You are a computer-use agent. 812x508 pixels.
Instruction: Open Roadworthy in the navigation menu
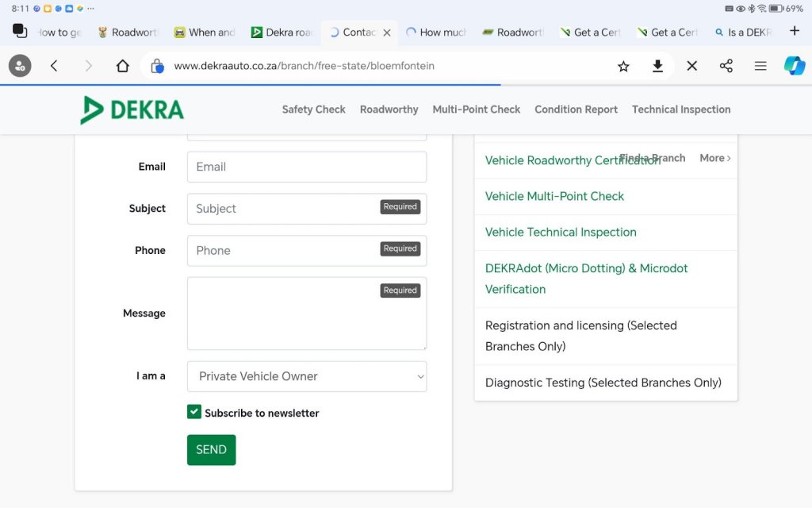click(x=389, y=110)
